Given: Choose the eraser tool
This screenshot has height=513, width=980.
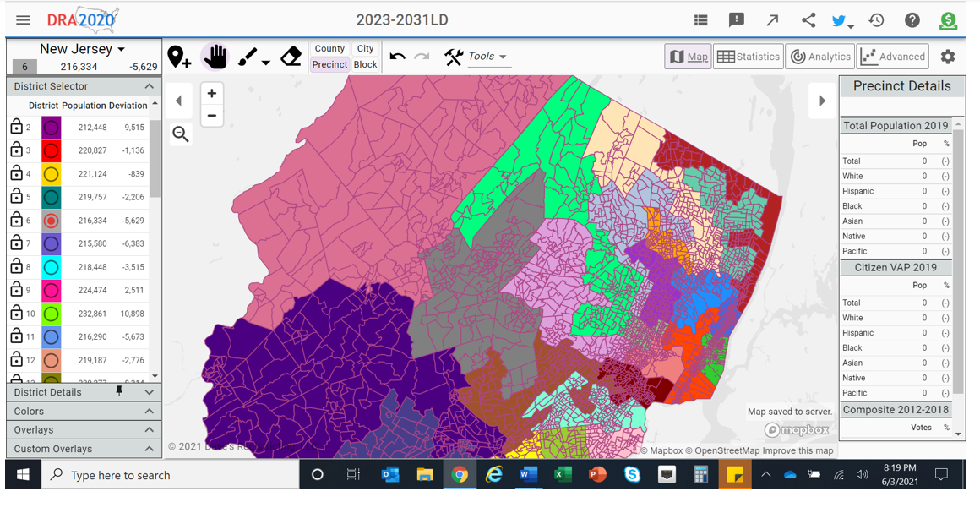Looking at the screenshot, I should (x=290, y=57).
